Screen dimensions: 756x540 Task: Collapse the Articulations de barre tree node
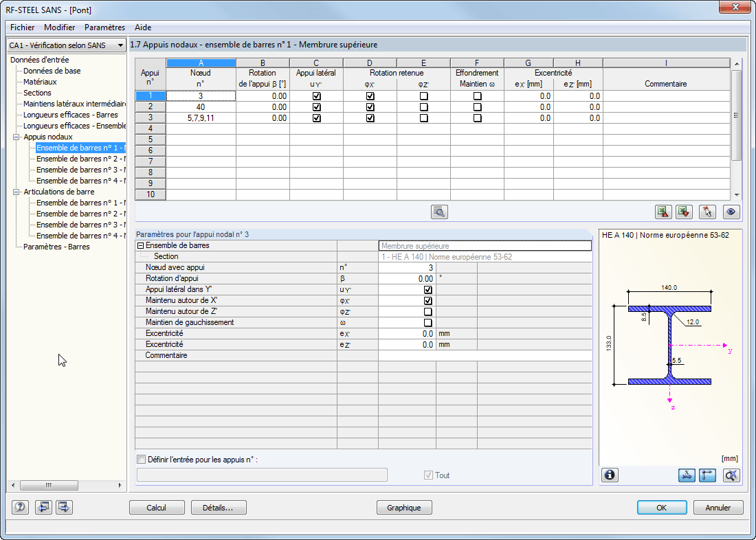16,192
